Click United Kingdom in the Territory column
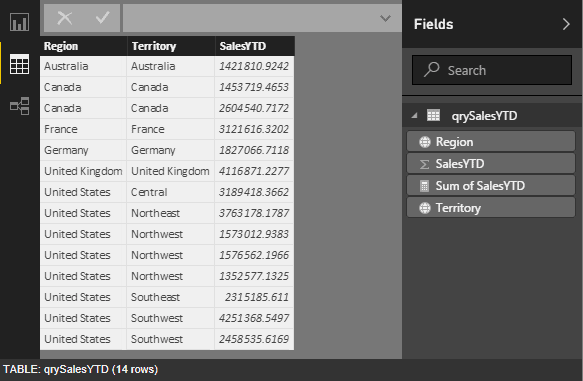 pyautogui.click(x=170, y=171)
